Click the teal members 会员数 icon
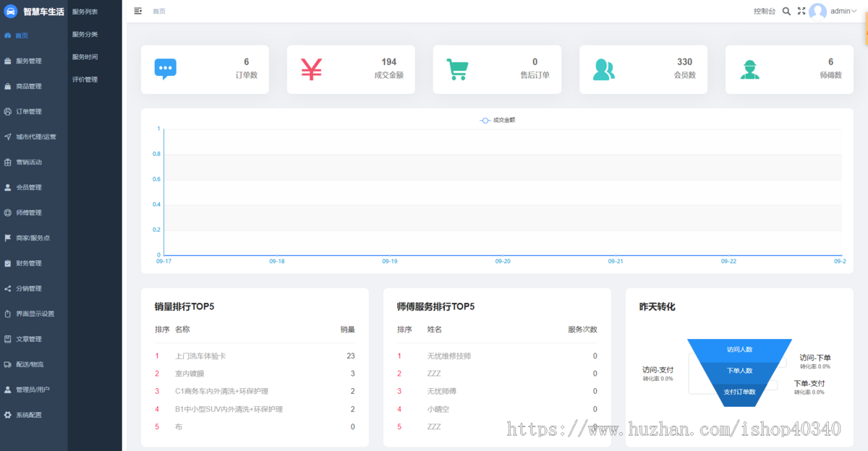This screenshot has height=451, width=868. pos(604,69)
